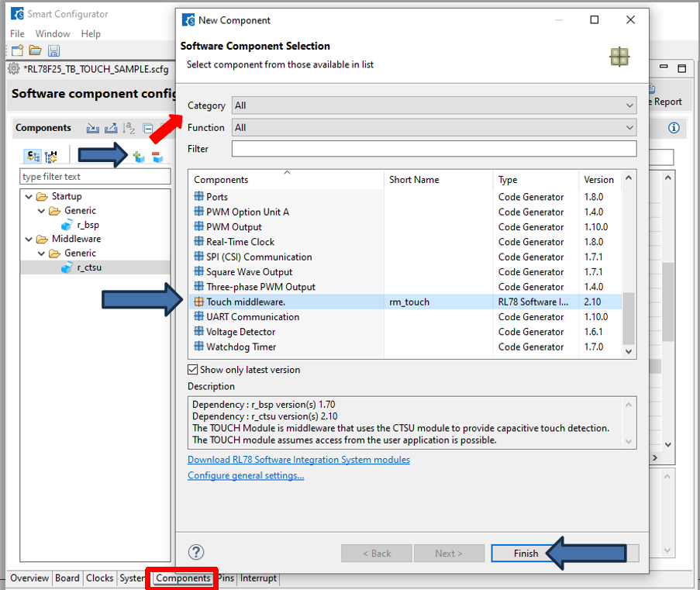700x590 pixels.
Task: Open the Function dropdown
Action: click(x=433, y=127)
